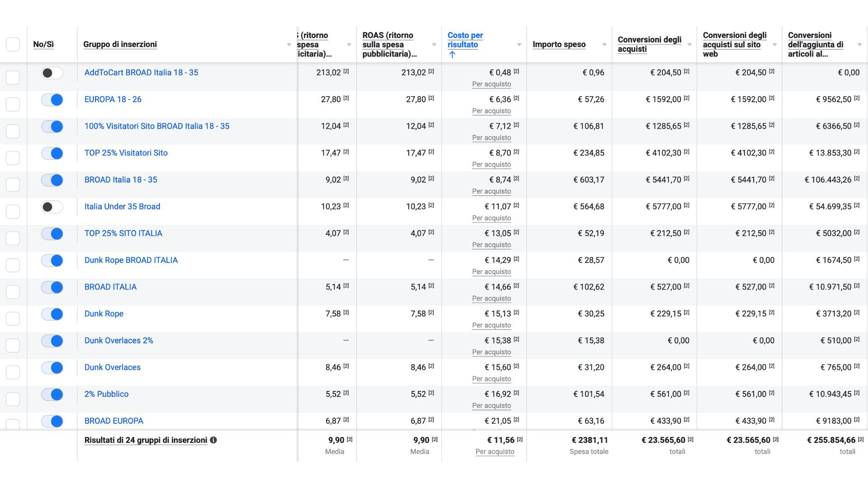
Task: Switch off the Dunk Rope BROAD ITALIA toggle
Action: tap(52, 261)
